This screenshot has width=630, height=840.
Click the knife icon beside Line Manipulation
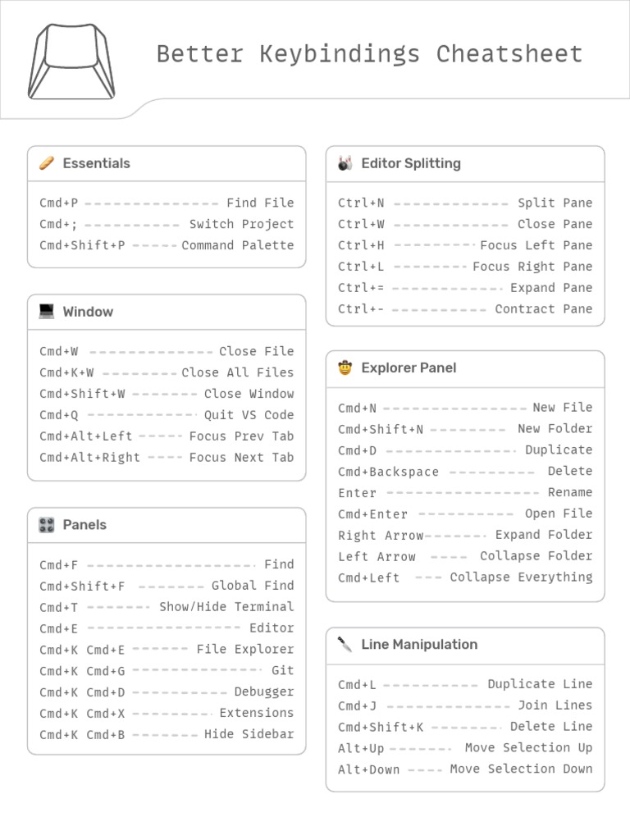345,645
